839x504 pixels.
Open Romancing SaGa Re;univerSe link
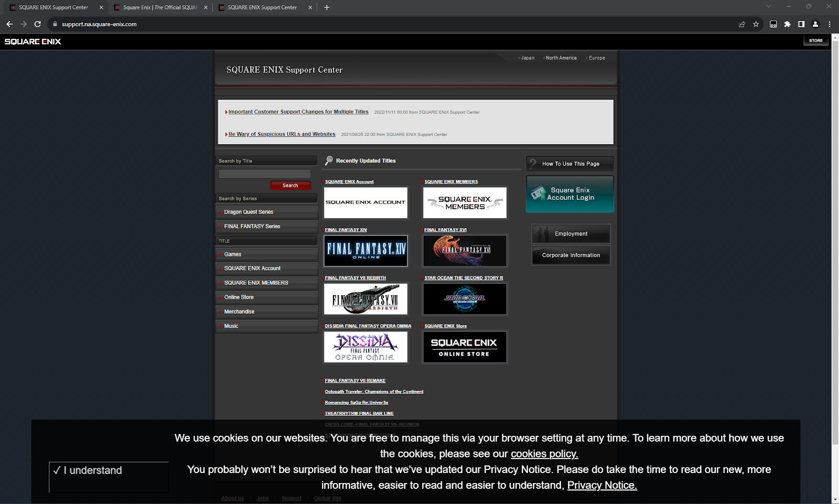coord(357,403)
